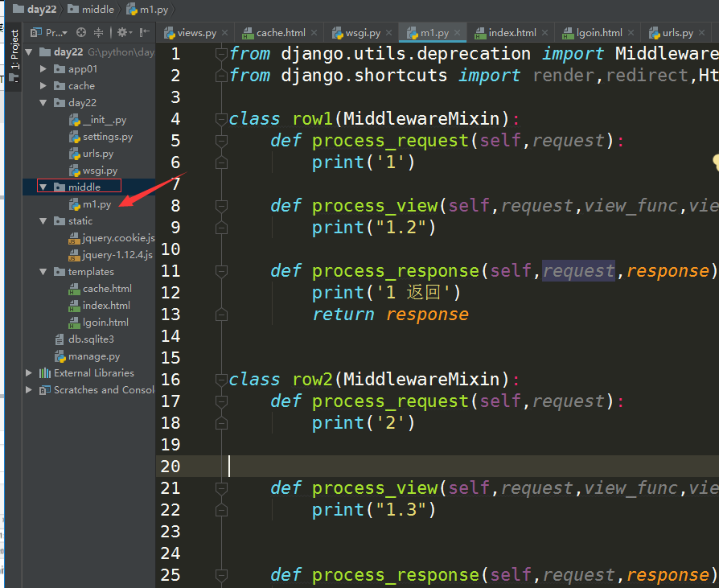
Task: Switch to the urls.py editor tab
Action: point(677,33)
